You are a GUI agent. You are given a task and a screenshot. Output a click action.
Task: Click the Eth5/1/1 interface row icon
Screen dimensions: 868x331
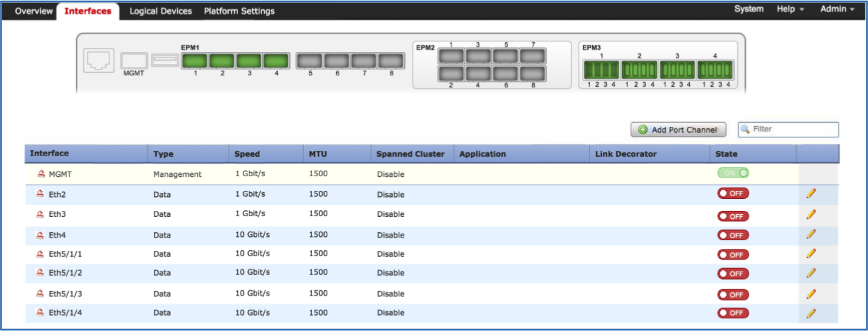click(x=39, y=254)
